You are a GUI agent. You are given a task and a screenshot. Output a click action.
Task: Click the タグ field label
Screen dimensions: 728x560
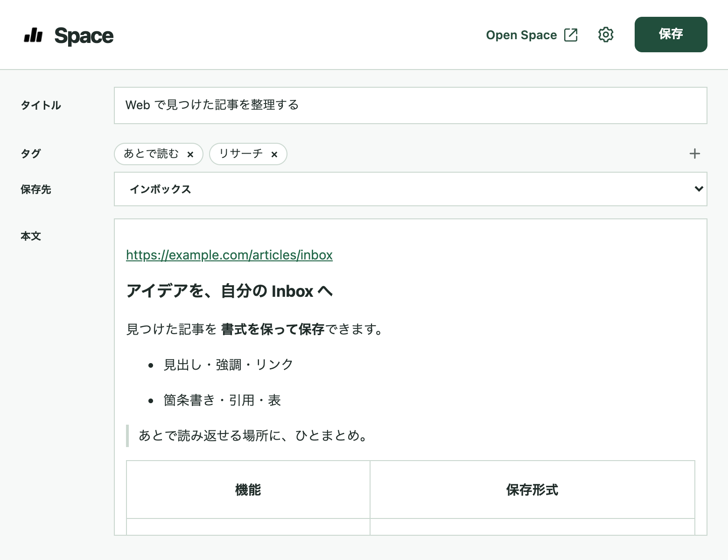coord(31,154)
